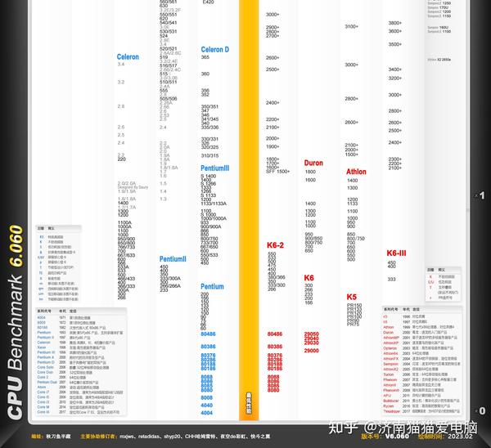This screenshot has height=448, width=491.
Task: Select the red Athlon heading
Action: 356,172
